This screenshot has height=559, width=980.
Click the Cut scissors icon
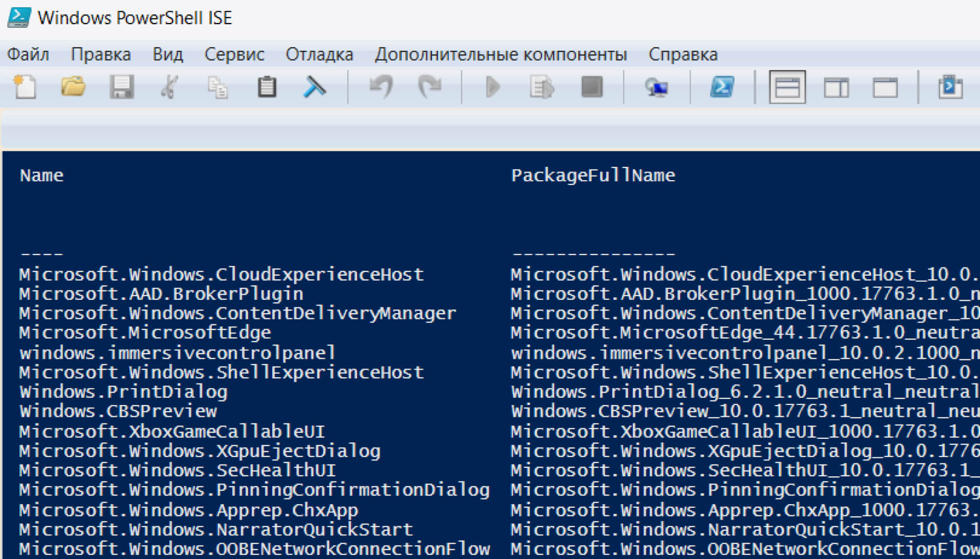click(x=169, y=87)
